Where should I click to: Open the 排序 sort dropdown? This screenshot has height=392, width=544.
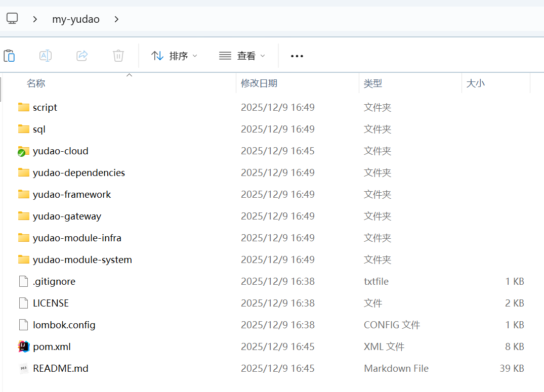coord(174,56)
